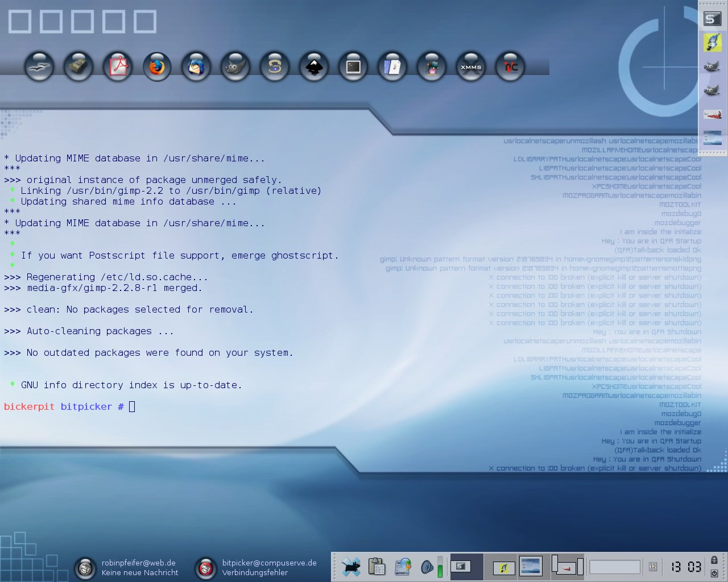Switch to the third workspace thumbnail

coord(533,567)
